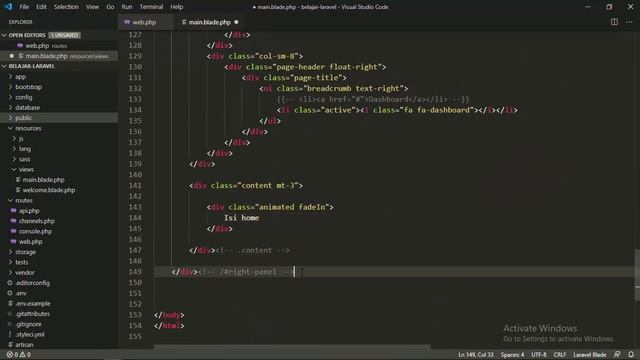The image size is (640, 360).
Task: Open notifications bell in status bar
Action: [631, 355]
